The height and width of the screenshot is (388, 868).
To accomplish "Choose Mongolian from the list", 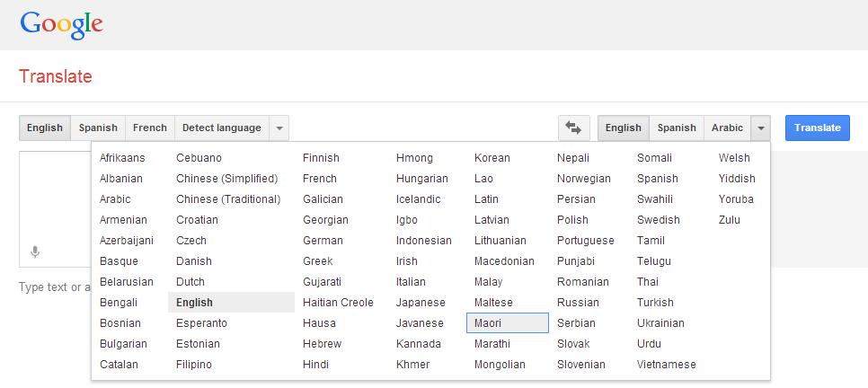I will (x=500, y=365).
